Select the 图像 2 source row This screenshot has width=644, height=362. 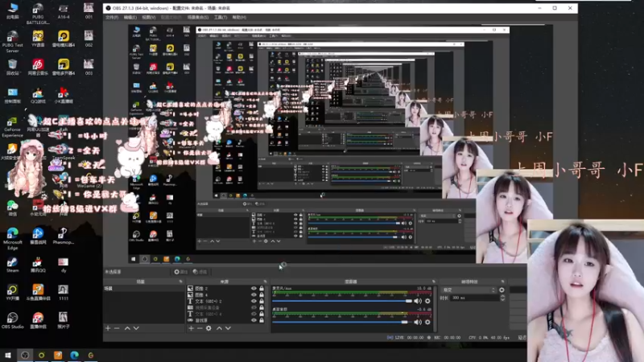(226, 289)
